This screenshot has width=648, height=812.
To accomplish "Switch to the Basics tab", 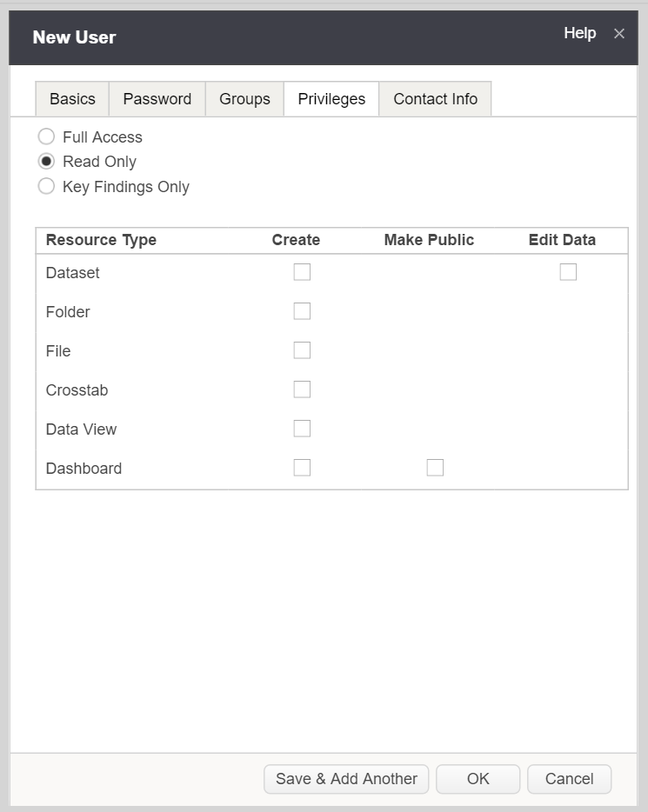I will point(71,98).
